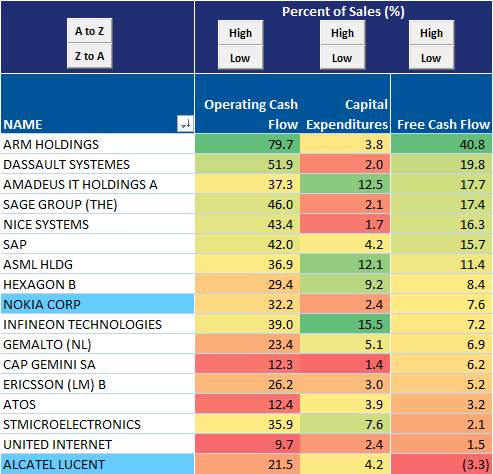
Task: Select Amadeus free cash flow 17.7
Action: point(441,184)
